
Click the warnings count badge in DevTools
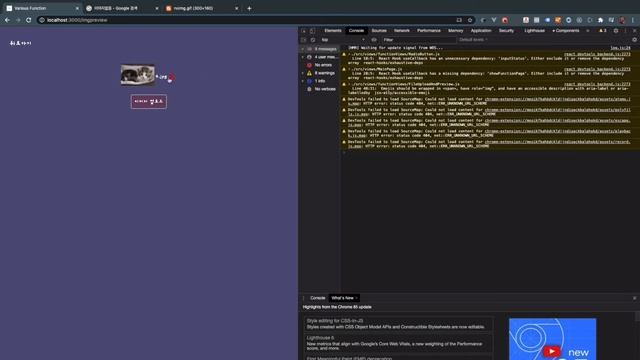coord(602,31)
